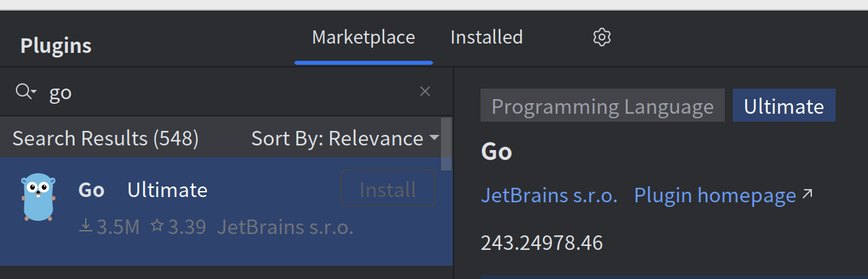Open the Plugin homepage link

[x=714, y=196]
